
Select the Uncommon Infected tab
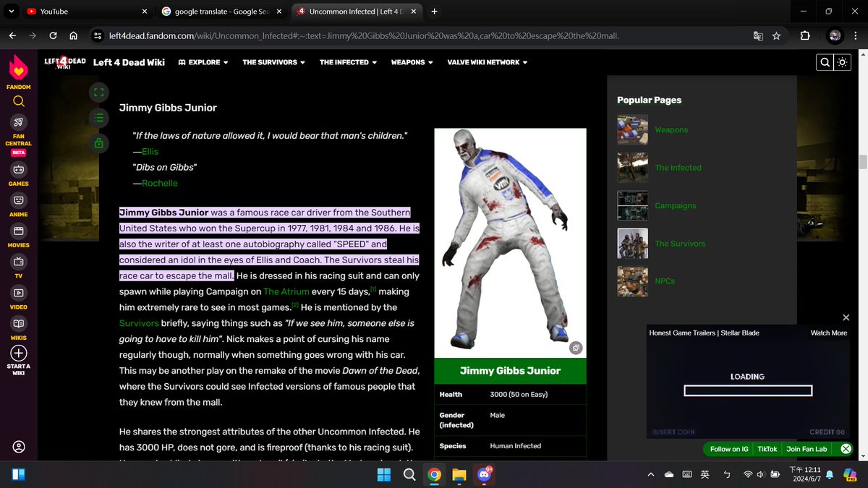click(357, 12)
